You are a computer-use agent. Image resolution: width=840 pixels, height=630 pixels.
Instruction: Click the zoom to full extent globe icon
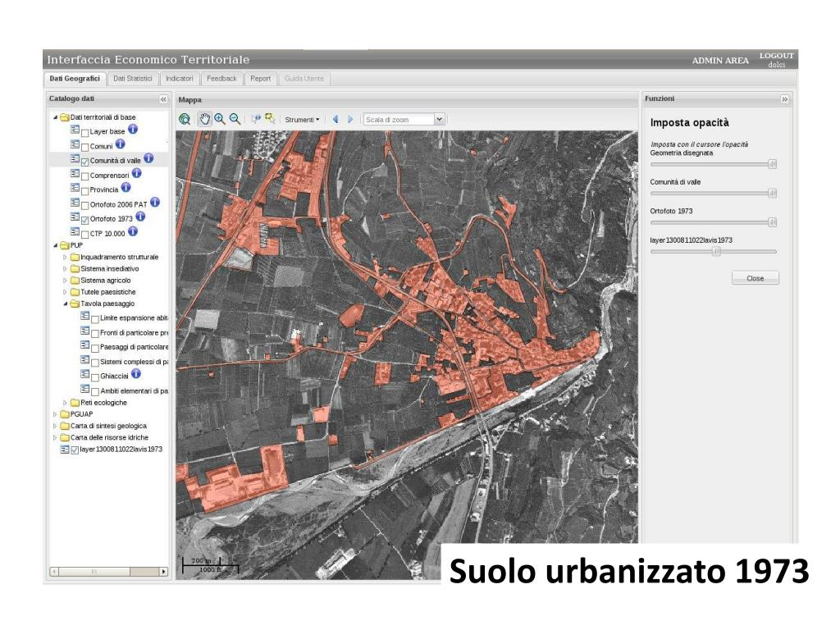185,119
